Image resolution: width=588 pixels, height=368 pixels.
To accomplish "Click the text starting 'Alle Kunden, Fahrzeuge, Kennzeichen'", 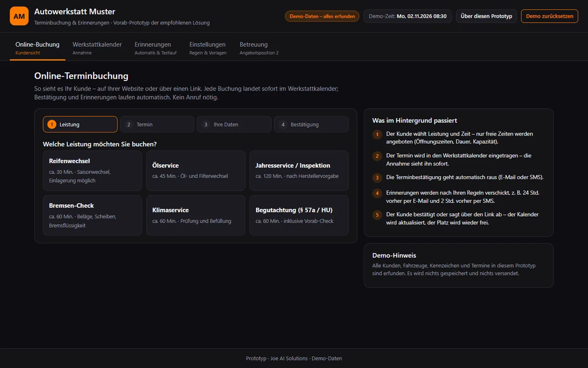I will [454, 270].
